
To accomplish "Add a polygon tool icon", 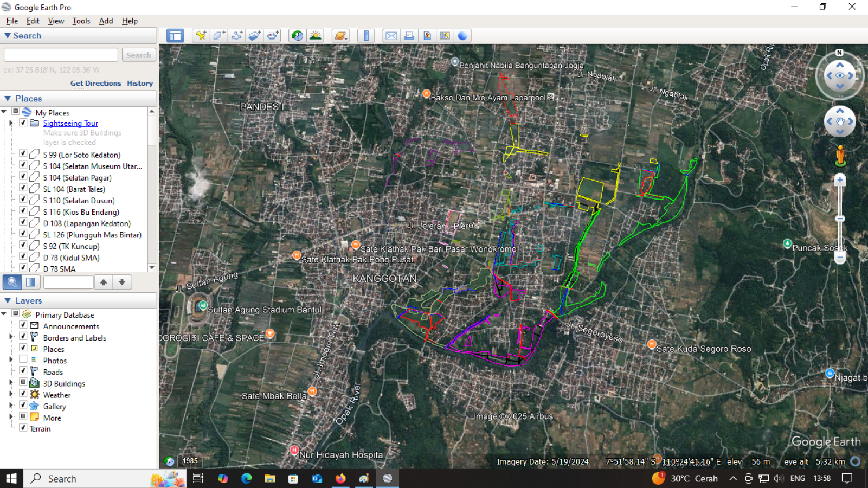I will [x=219, y=36].
